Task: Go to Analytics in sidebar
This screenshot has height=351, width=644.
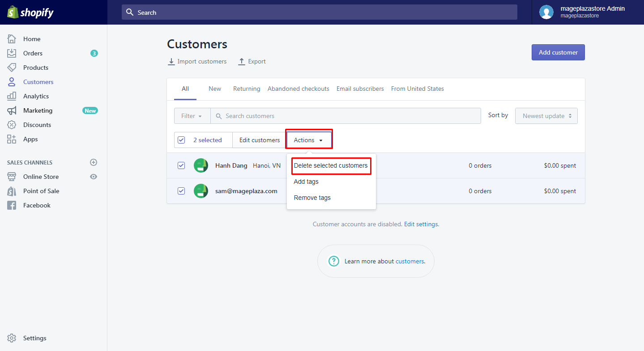Action: [36, 96]
